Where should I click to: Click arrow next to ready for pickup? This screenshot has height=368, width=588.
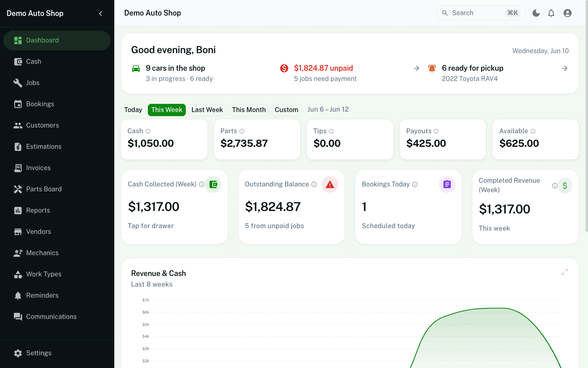(x=565, y=68)
